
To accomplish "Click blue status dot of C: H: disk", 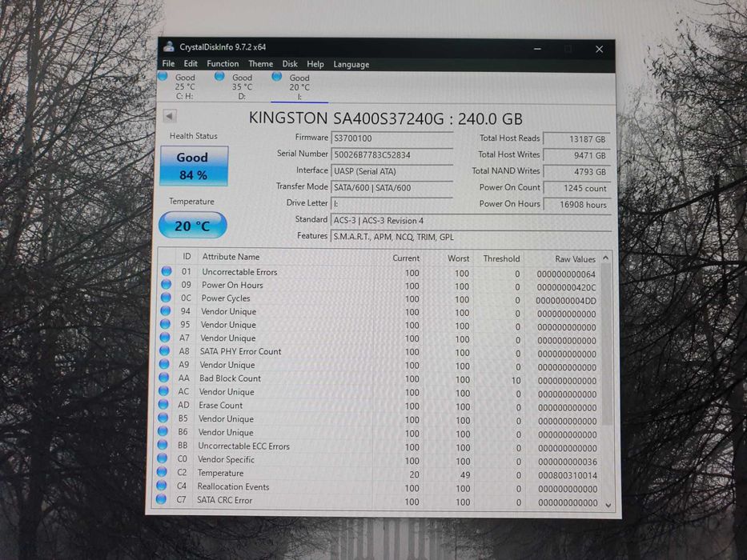I will 163,76.
